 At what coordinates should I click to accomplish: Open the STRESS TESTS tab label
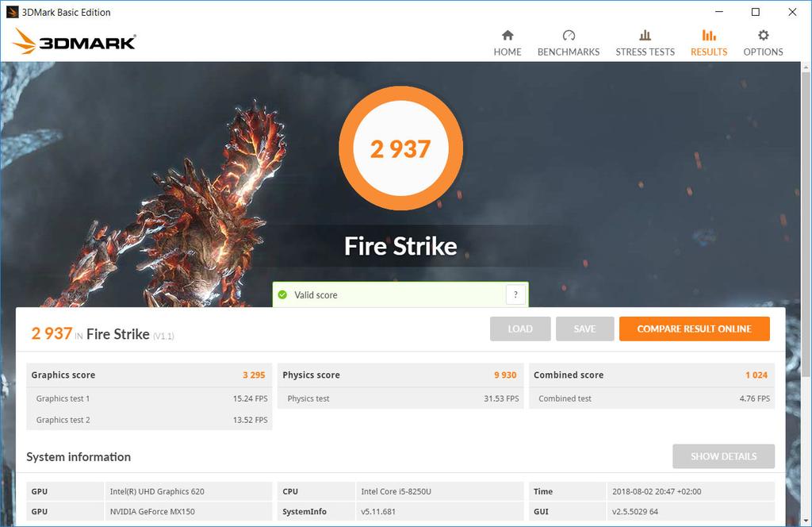[645, 52]
